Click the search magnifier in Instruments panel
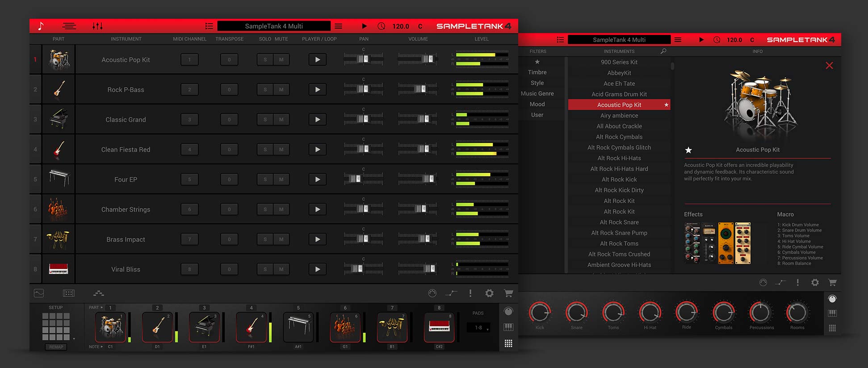The image size is (868, 368). pos(663,51)
